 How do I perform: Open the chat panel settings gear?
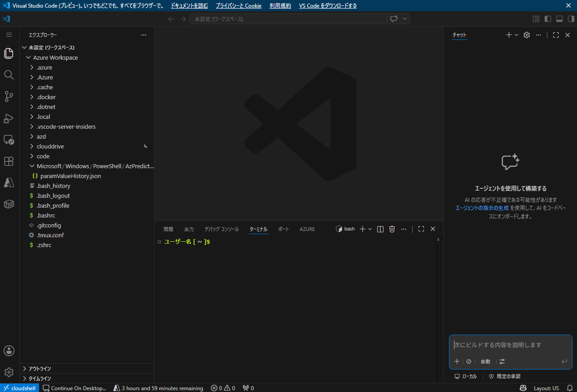click(527, 35)
